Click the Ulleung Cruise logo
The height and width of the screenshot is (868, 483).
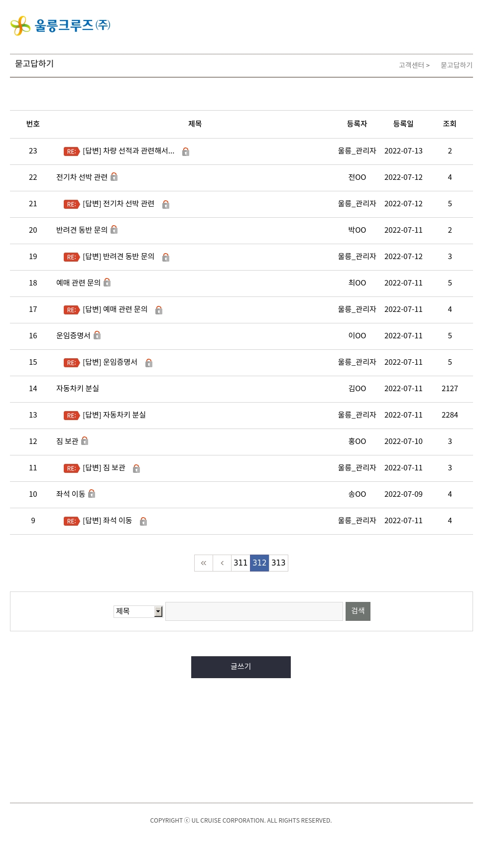coord(60,25)
